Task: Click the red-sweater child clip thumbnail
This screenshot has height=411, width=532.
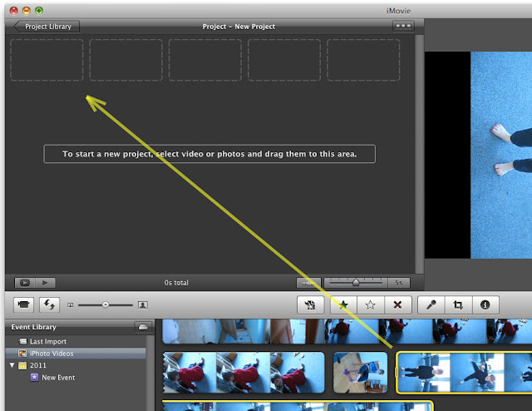Action: 244,373
